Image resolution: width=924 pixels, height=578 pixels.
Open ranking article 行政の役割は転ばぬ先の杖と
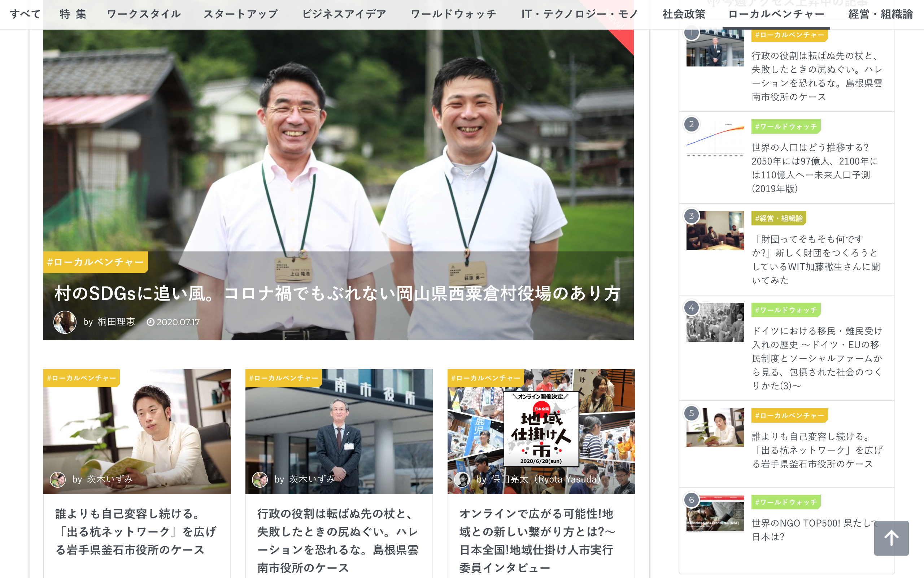pyautogui.click(x=817, y=76)
